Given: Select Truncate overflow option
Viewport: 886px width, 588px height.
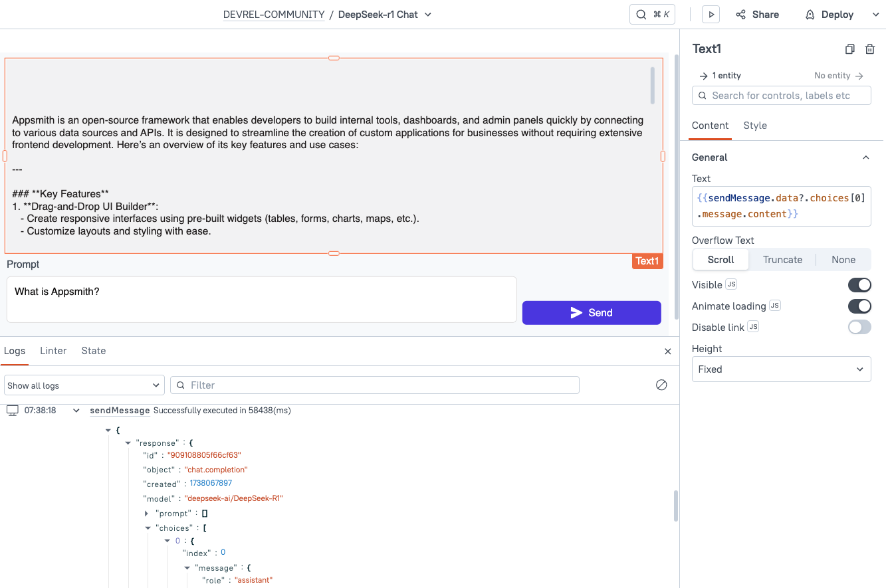Looking at the screenshot, I should pos(782,260).
